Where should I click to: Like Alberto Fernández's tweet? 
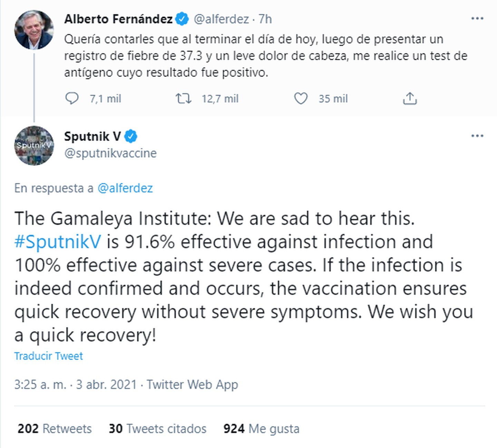pos(301,99)
